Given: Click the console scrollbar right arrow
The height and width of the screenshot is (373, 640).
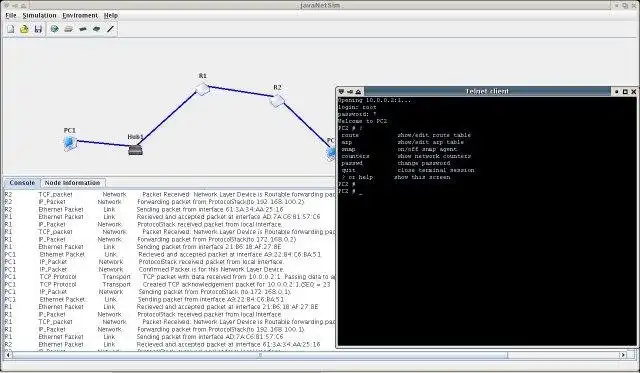Looking at the screenshot, I should coord(623,355).
